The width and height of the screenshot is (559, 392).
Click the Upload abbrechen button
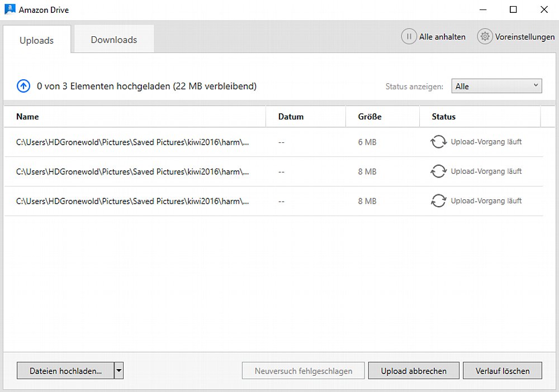pyautogui.click(x=414, y=371)
